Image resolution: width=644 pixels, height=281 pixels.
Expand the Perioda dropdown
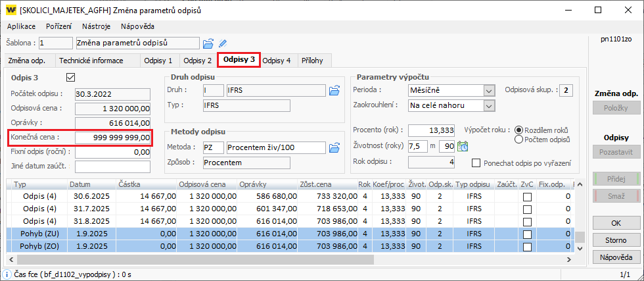point(488,90)
